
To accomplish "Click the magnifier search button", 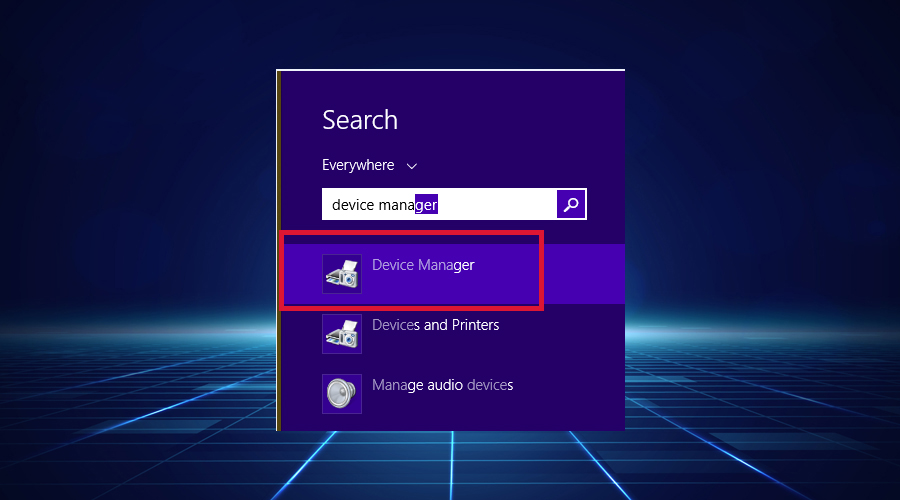I will (571, 204).
